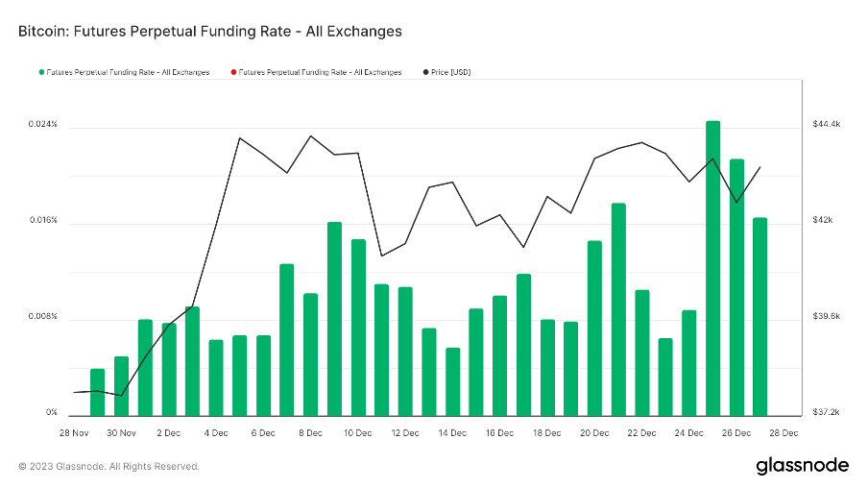Image resolution: width=868 pixels, height=488 pixels.
Task: Click the 26 Dec date label
Action: point(736,433)
